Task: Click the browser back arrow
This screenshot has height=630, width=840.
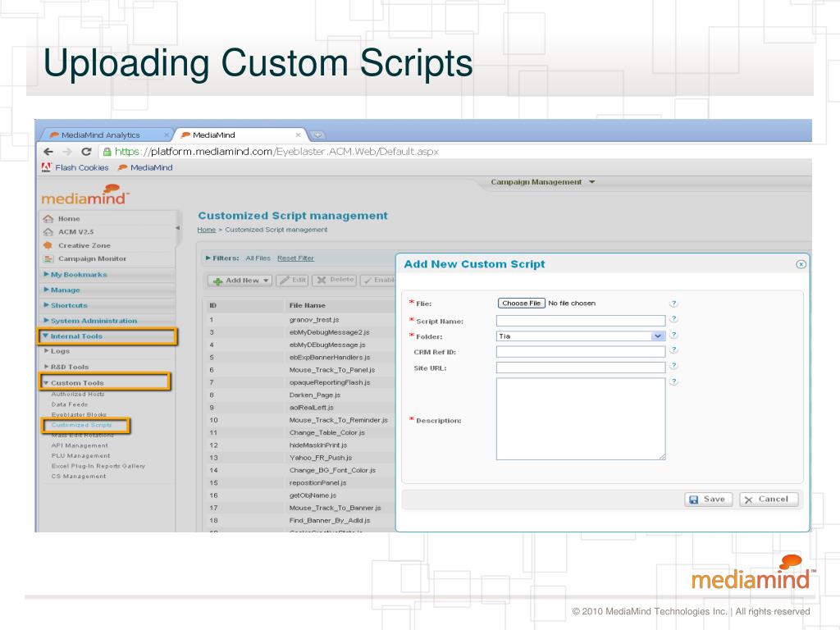Action: (x=48, y=152)
